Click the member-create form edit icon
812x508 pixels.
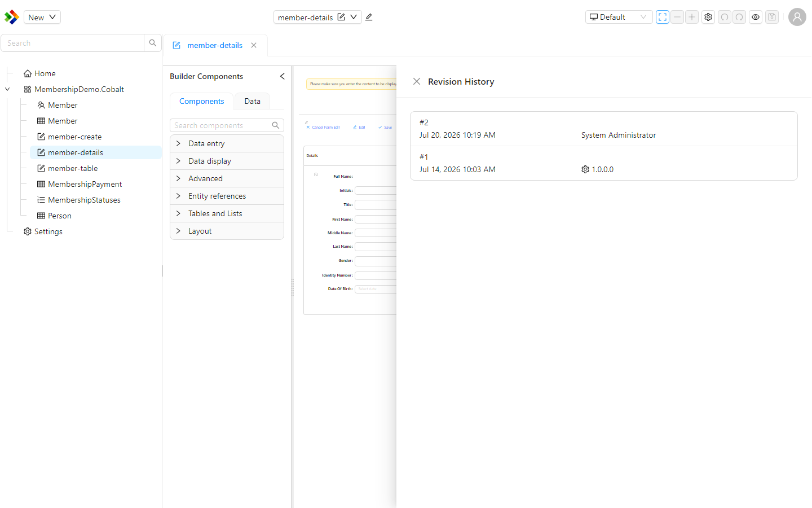click(41, 137)
